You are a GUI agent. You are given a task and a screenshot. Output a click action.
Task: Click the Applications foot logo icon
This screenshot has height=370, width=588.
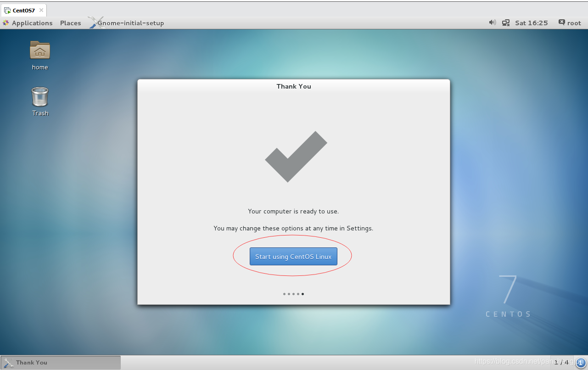pyautogui.click(x=6, y=23)
